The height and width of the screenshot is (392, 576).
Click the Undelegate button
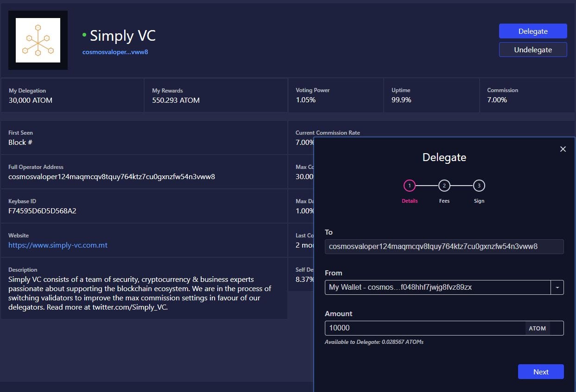[533, 50]
